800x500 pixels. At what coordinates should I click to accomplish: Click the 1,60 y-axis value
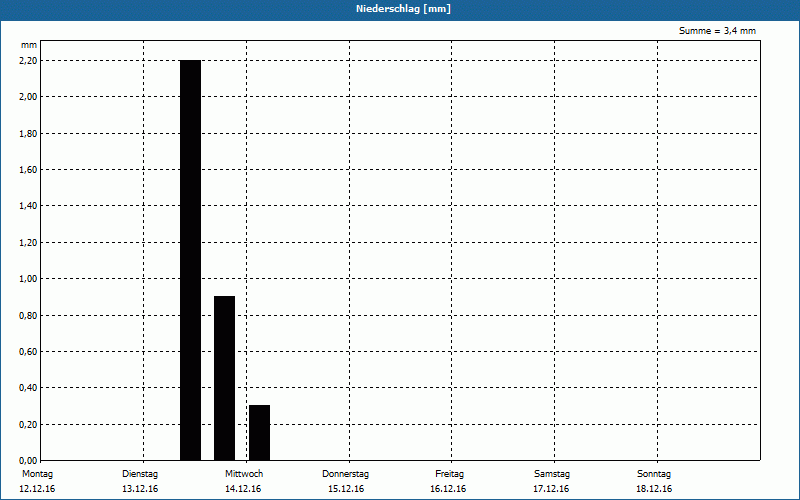pyautogui.click(x=28, y=169)
